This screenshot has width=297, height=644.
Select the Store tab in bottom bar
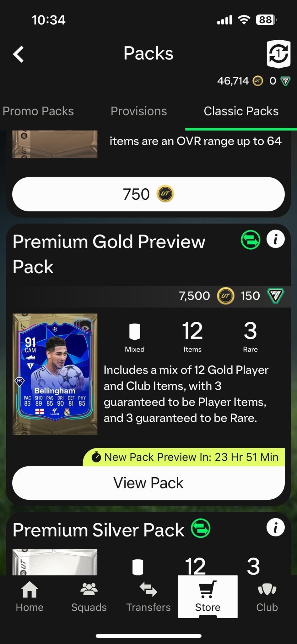208,597
